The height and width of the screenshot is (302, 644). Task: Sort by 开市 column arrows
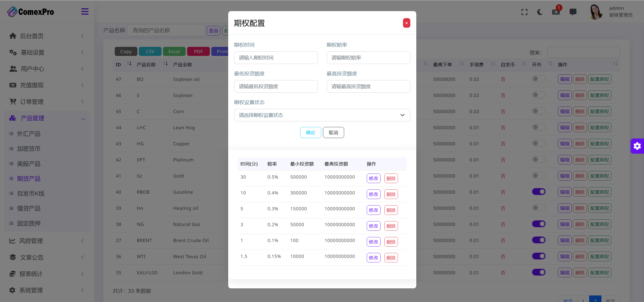tap(550, 64)
